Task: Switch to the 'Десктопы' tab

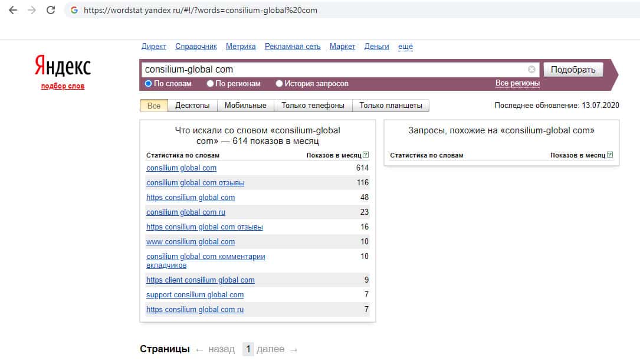Action: pyautogui.click(x=192, y=106)
